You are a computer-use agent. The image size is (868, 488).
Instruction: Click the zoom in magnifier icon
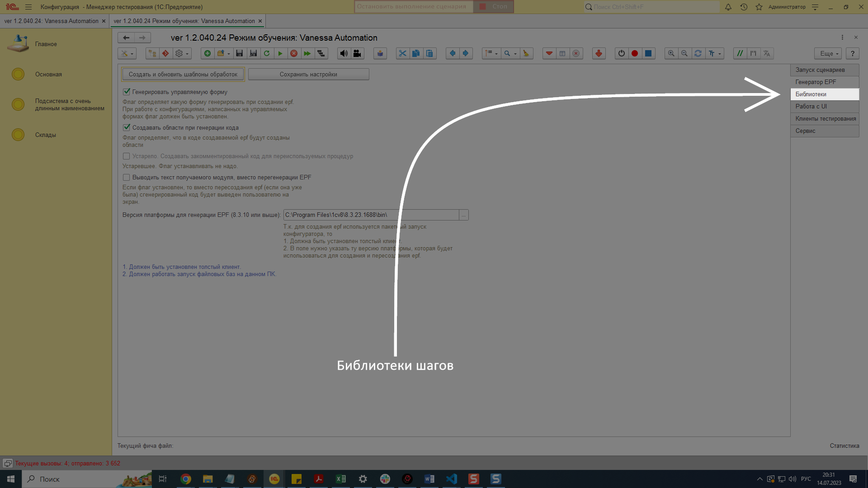tap(671, 53)
